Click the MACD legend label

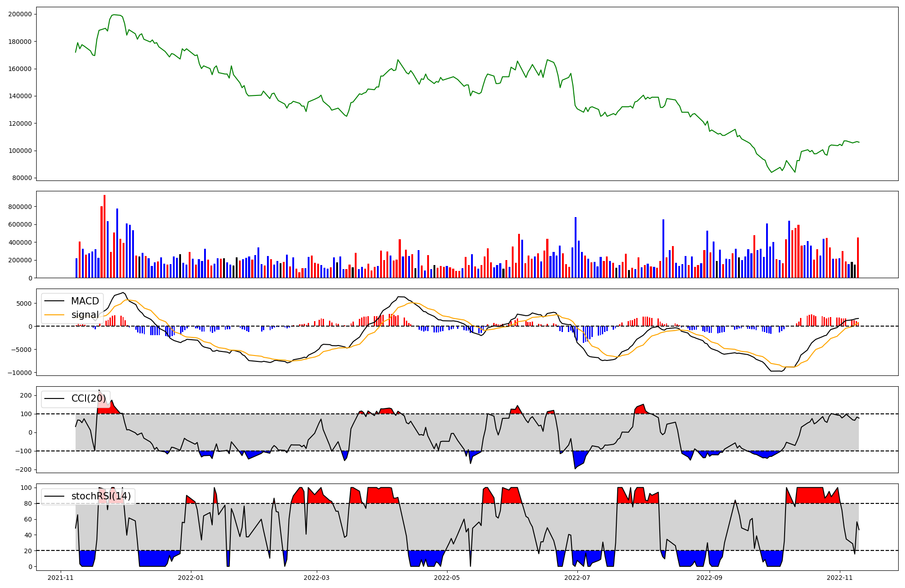[85, 301]
